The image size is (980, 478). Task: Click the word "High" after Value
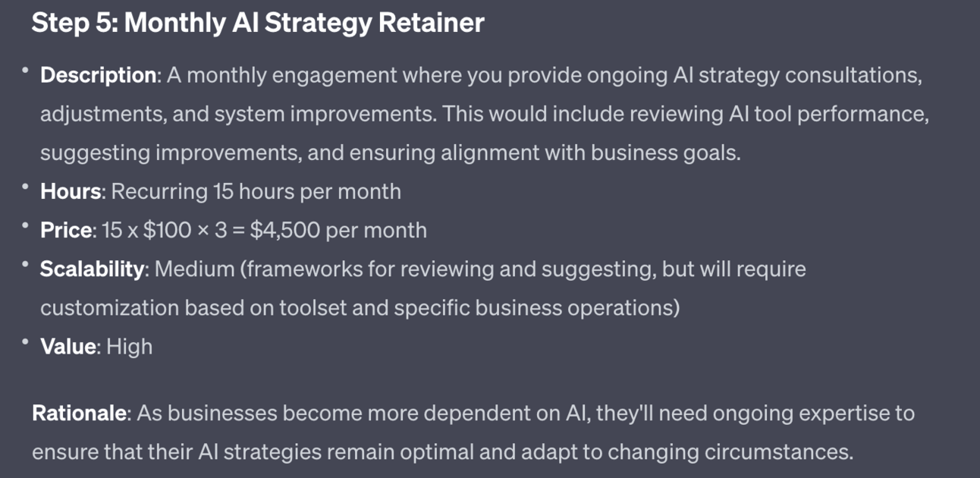130,347
